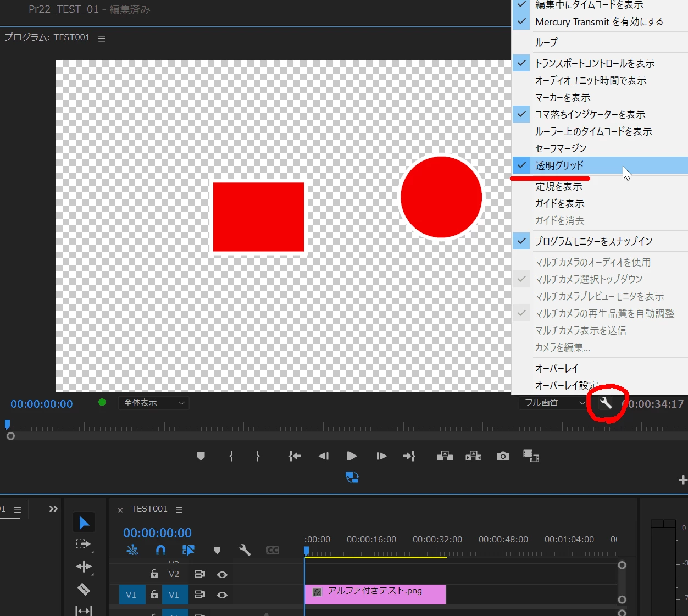Image resolution: width=688 pixels, height=616 pixels.
Task: Click the Lift button
Action: pos(445,456)
